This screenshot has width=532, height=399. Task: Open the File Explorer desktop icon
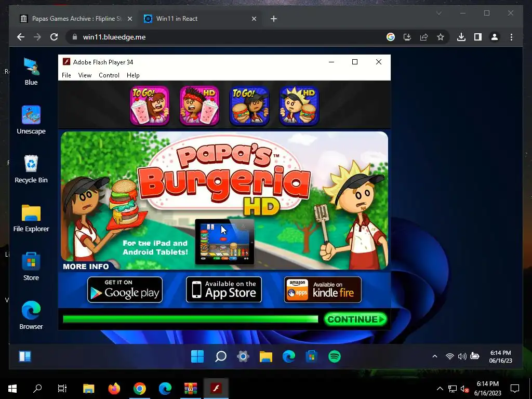31,218
